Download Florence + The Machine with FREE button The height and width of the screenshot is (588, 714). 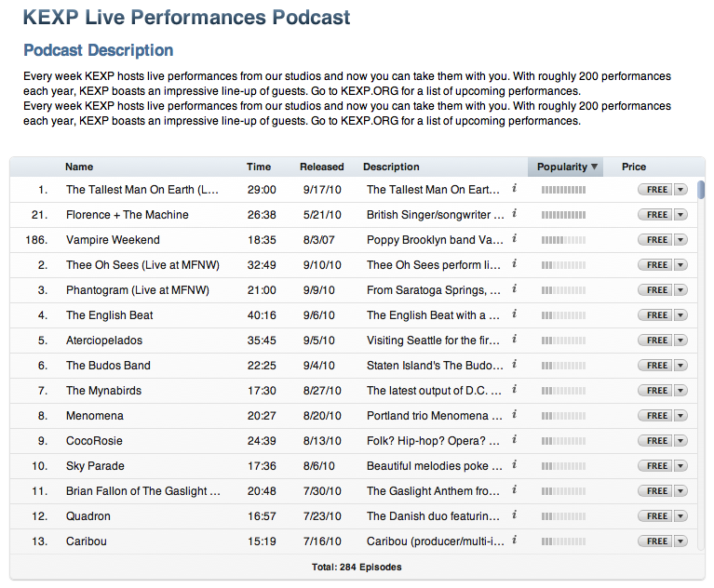(655, 215)
